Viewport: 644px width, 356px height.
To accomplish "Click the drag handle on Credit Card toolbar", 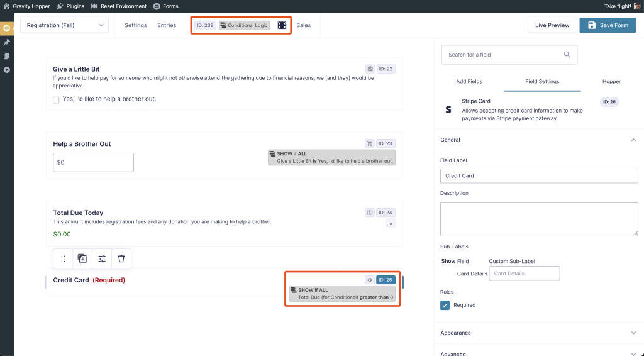I will coord(64,259).
